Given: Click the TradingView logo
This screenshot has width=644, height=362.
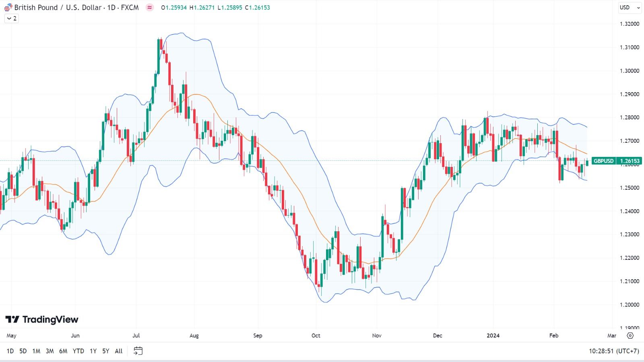Looking at the screenshot, I should click(x=42, y=319).
